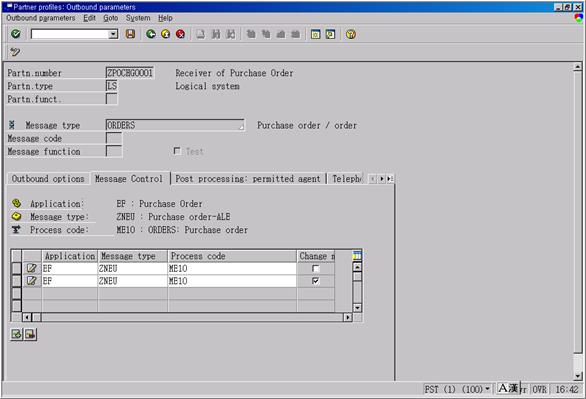Click the Message type ORDERS field

(x=175, y=125)
